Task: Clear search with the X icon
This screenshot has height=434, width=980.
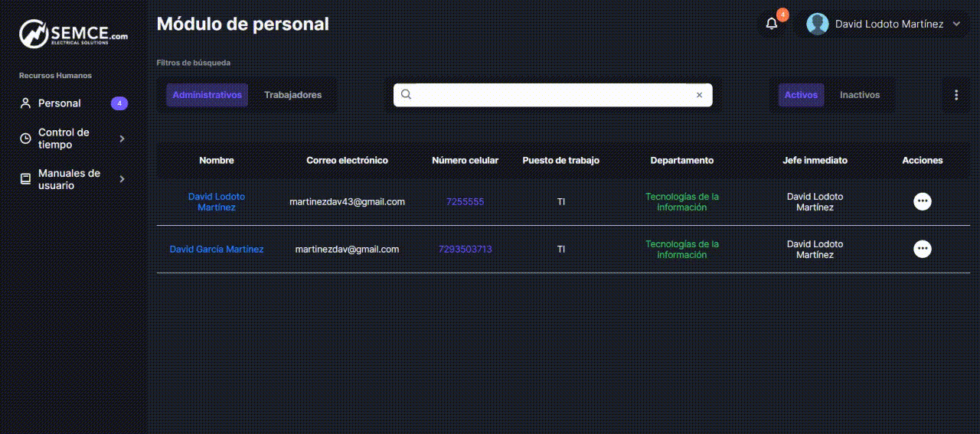Action: click(x=699, y=95)
